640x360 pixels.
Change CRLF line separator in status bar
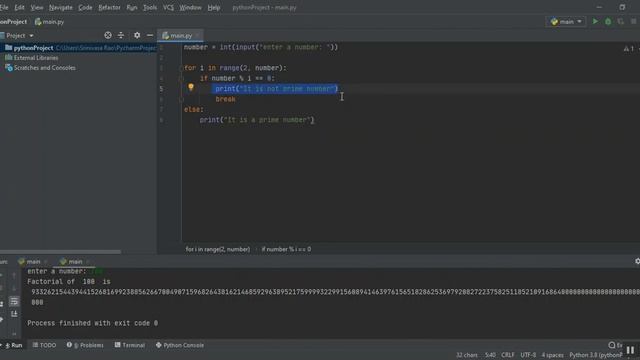point(508,355)
